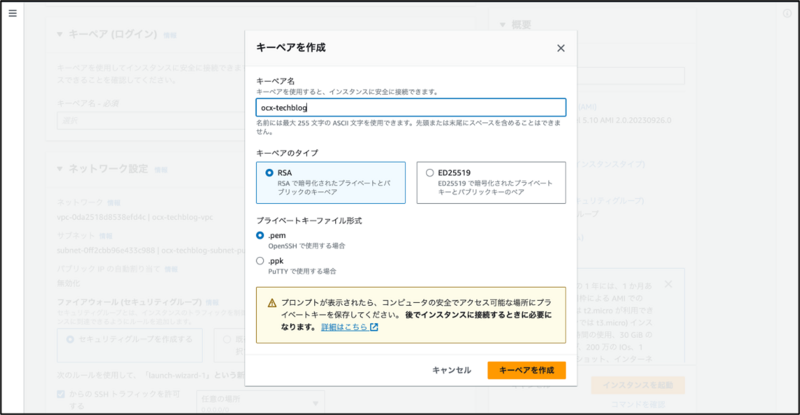This screenshot has width=800, height=415.
Task: Click the プライベートキーファイル形式 label text
Action: [309, 221]
